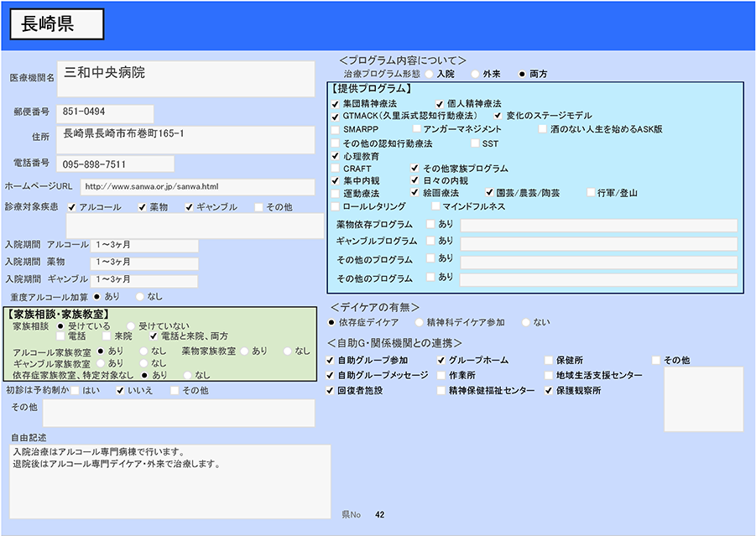
Task: Check the マインドフルネス program box
Action: click(436, 206)
